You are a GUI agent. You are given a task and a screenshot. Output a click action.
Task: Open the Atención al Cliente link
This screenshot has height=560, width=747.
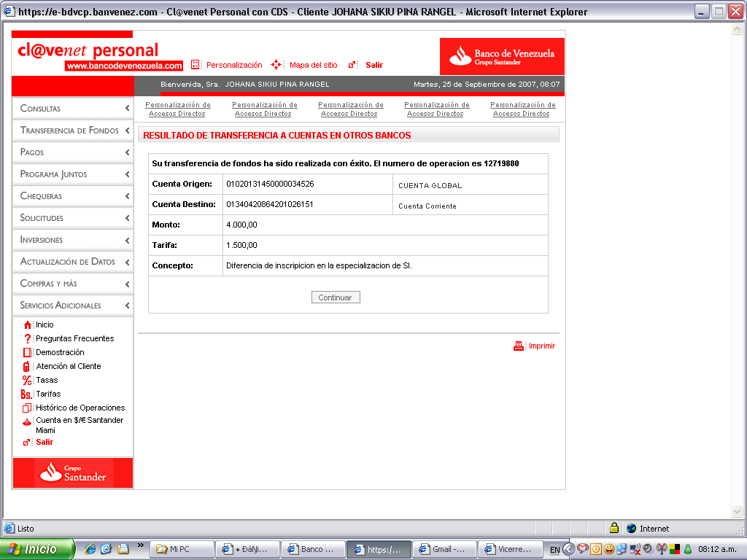pos(69,366)
